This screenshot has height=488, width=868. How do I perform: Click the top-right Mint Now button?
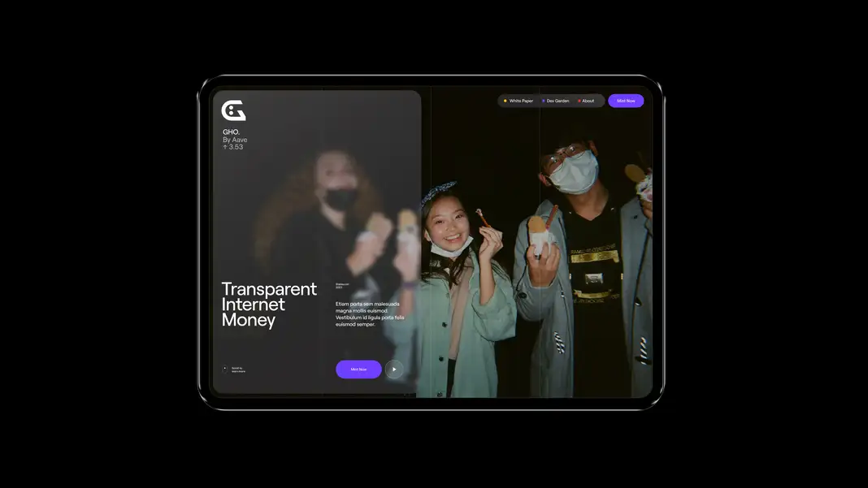click(x=626, y=101)
